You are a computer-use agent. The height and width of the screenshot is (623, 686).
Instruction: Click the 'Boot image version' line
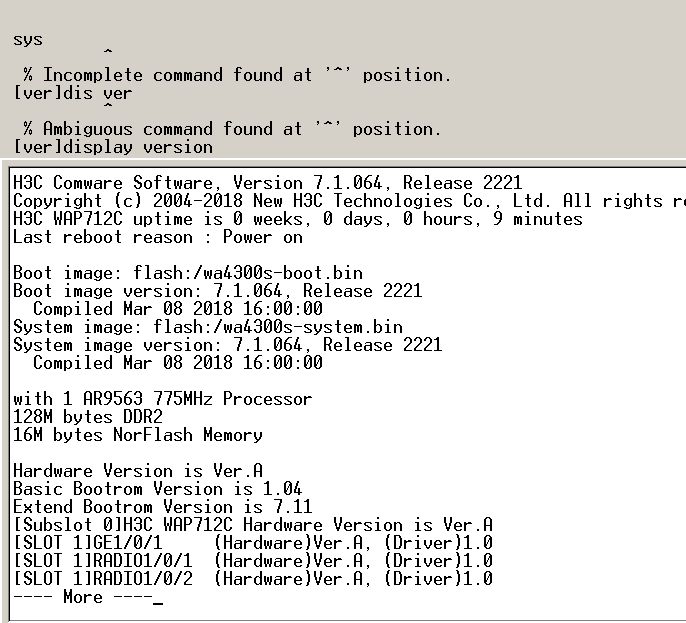pyautogui.click(x=217, y=291)
